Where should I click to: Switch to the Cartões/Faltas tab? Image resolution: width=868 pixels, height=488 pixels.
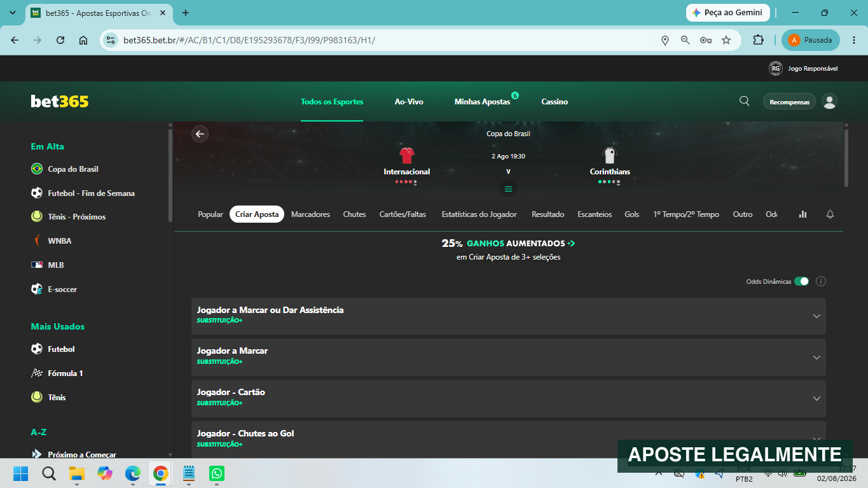click(403, 214)
